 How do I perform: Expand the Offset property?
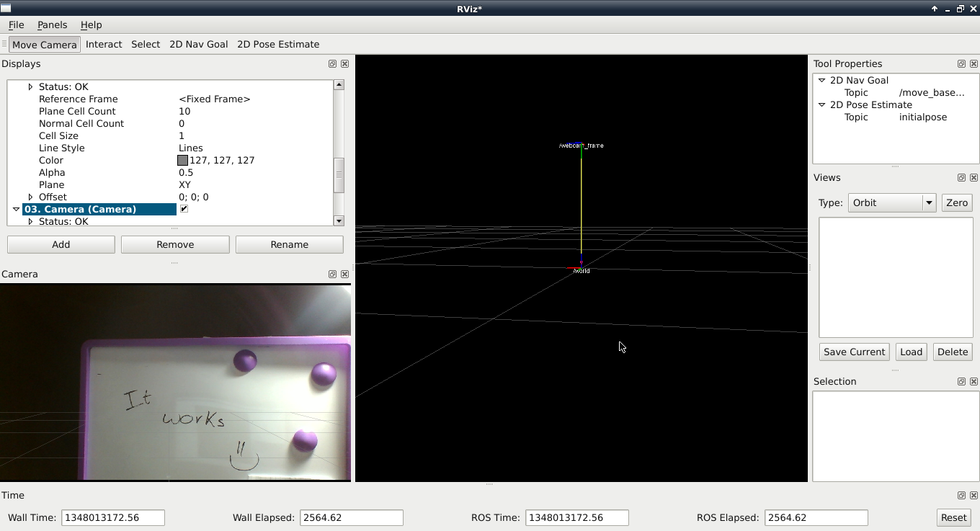pos(30,197)
